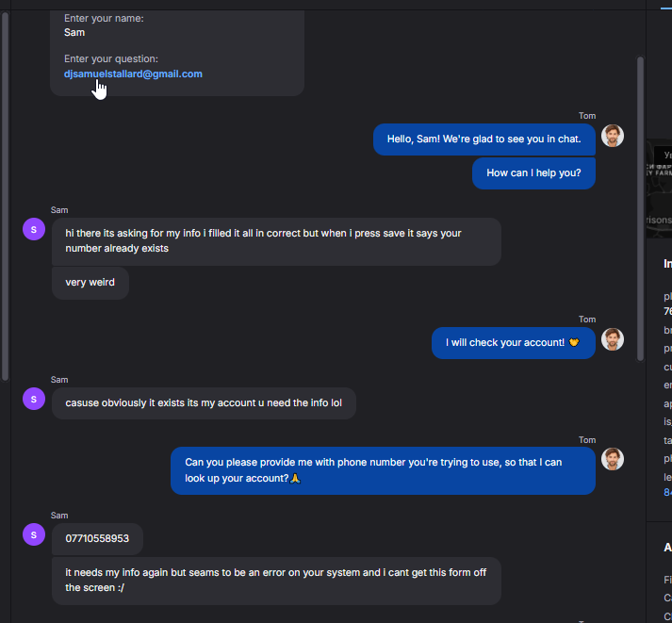Click the 'Hello, Sam! We're glad' message bubble
The image size is (672, 623).
(484, 139)
